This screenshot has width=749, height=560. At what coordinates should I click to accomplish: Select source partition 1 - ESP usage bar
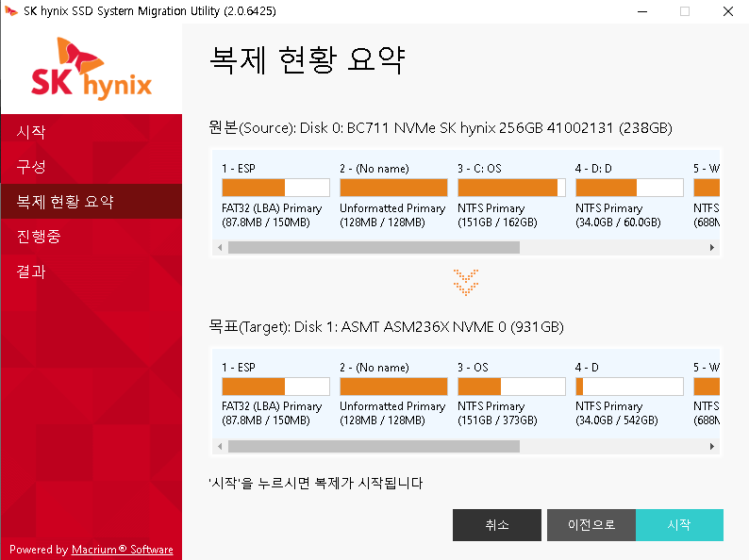click(x=275, y=188)
